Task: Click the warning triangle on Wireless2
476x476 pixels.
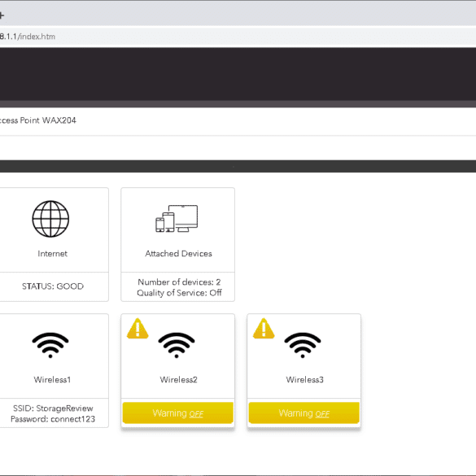Action: click(x=138, y=328)
